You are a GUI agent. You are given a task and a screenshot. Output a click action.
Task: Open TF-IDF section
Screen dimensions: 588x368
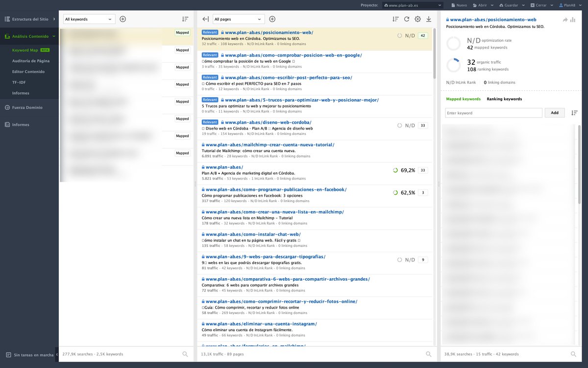point(19,82)
